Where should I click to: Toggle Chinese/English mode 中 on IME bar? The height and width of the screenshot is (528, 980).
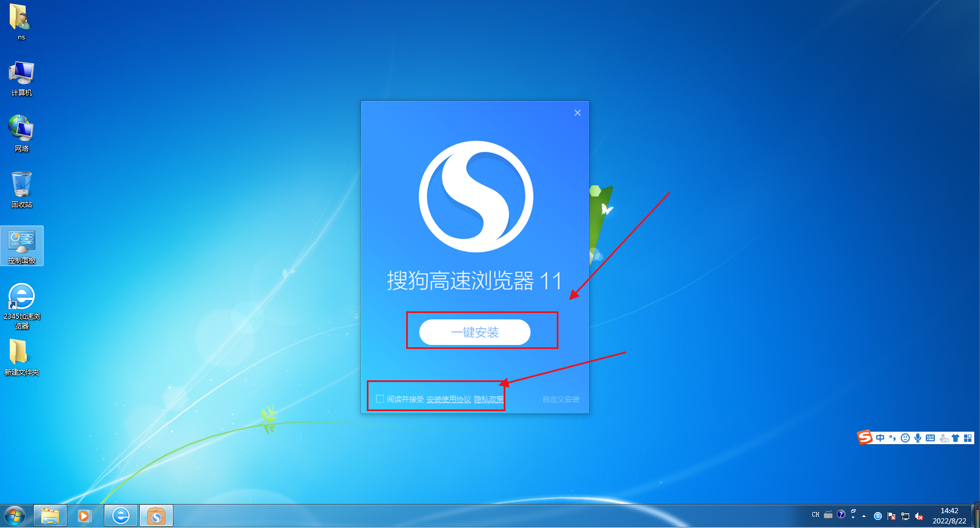point(880,438)
